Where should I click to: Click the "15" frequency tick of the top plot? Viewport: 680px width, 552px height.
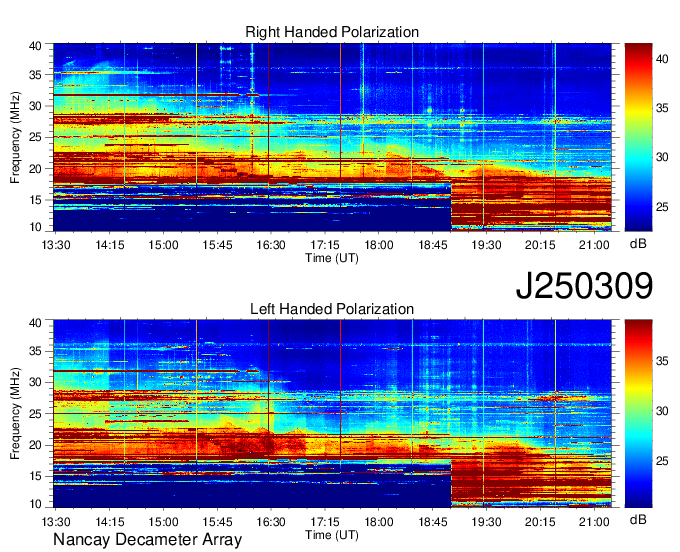35,200
